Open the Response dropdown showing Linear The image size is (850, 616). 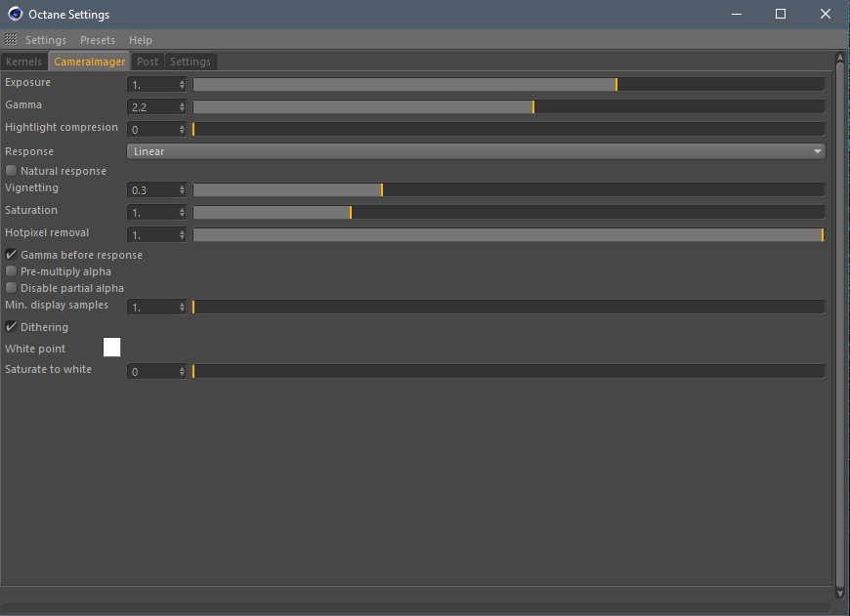476,151
